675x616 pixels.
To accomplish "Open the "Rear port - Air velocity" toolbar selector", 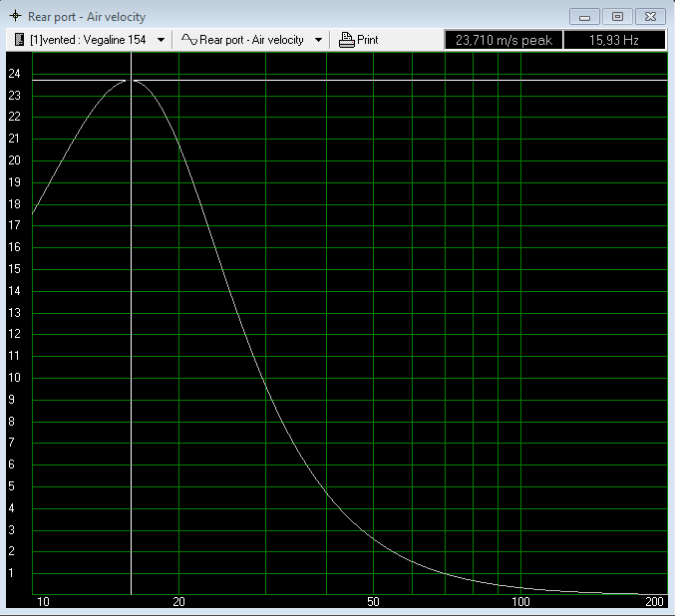I will click(251, 40).
